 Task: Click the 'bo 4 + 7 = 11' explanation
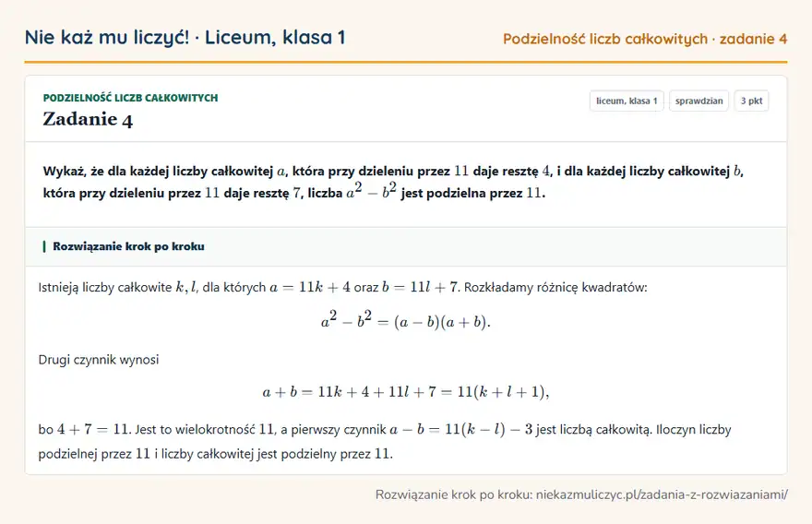(x=85, y=430)
